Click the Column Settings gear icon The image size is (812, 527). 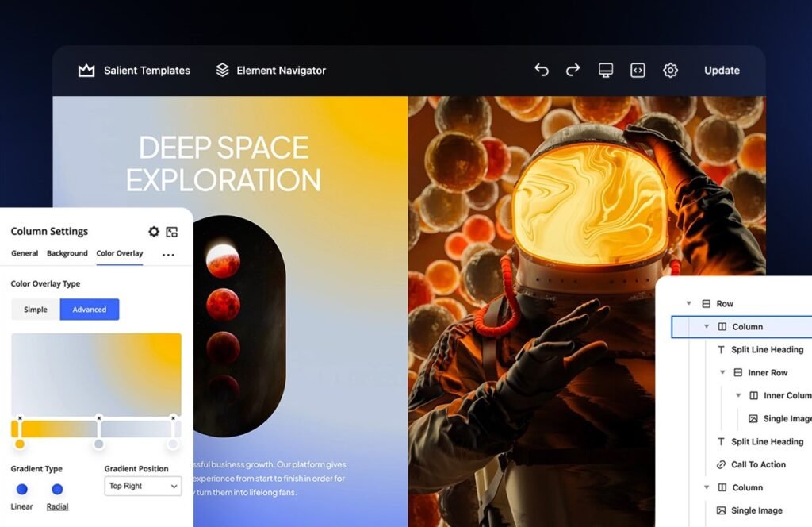pyautogui.click(x=154, y=232)
